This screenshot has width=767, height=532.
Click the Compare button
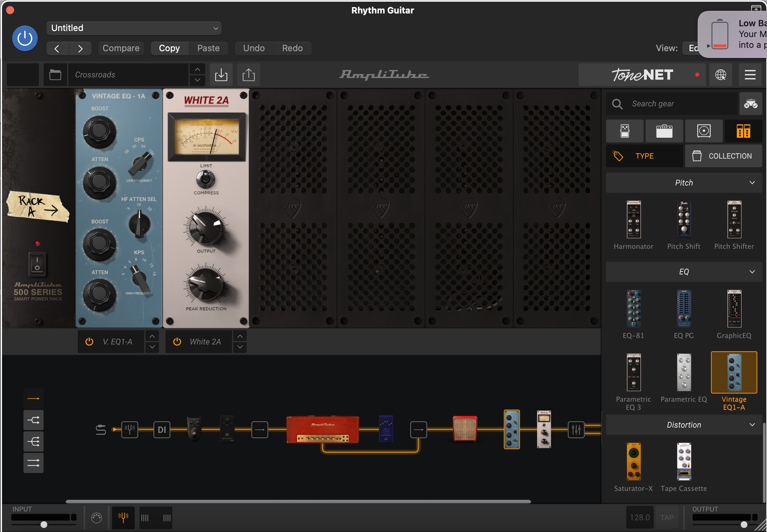pos(121,48)
